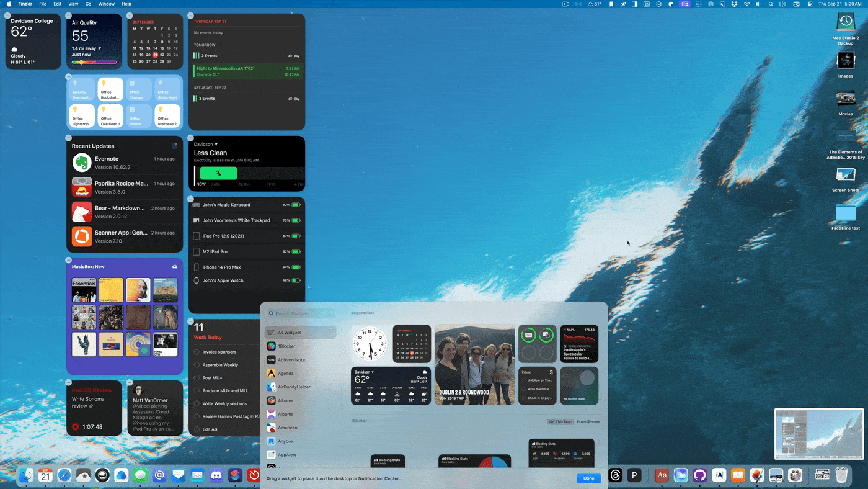Toggle Office Lightstrip in Home widget
The height and width of the screenshot is (489, 868).
coord(82,116)
